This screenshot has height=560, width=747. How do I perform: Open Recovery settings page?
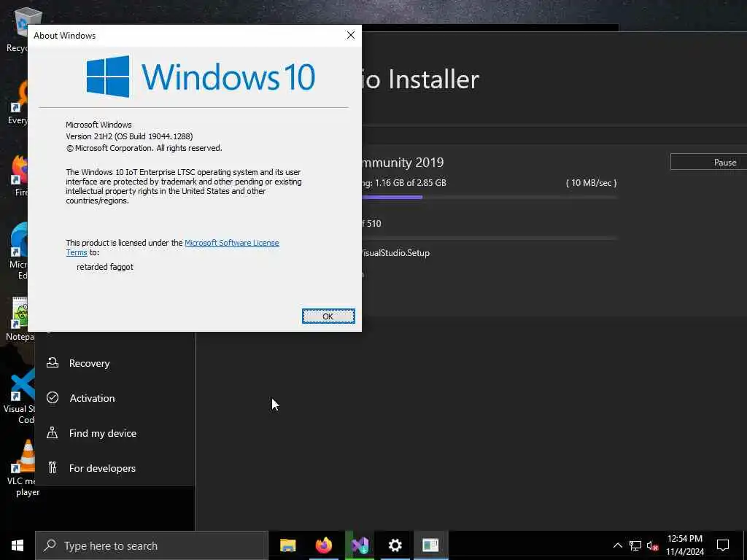(x=89, y=363)
